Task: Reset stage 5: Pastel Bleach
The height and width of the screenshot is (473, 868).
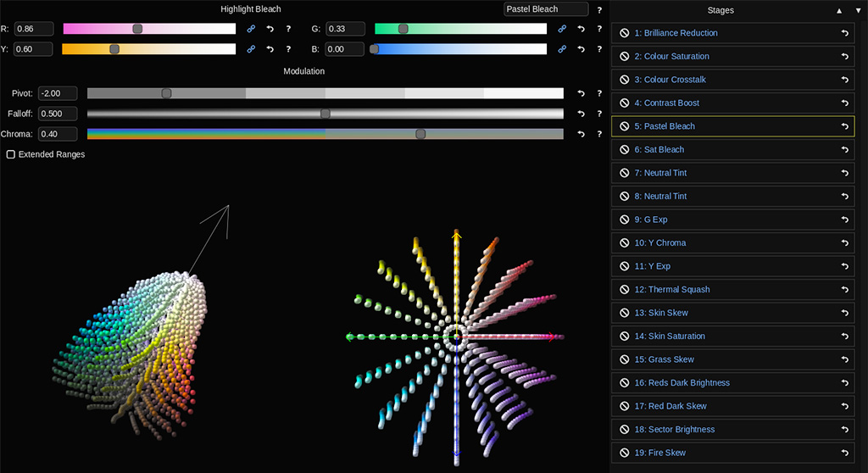Action: pos(845,126)
